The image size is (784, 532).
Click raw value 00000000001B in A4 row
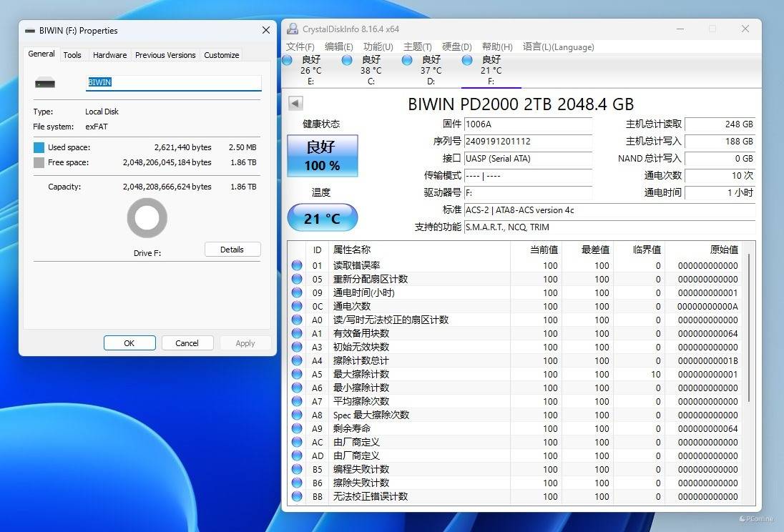[x=707, y=360]
